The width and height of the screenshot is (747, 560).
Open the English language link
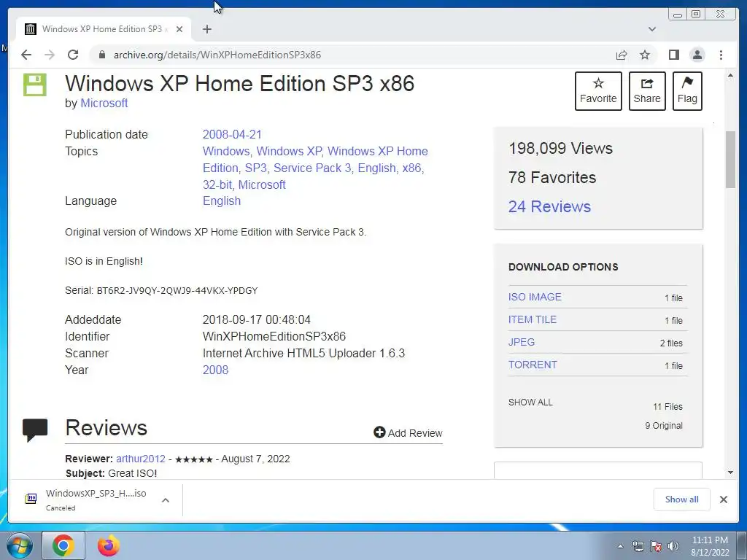(222, 201)
